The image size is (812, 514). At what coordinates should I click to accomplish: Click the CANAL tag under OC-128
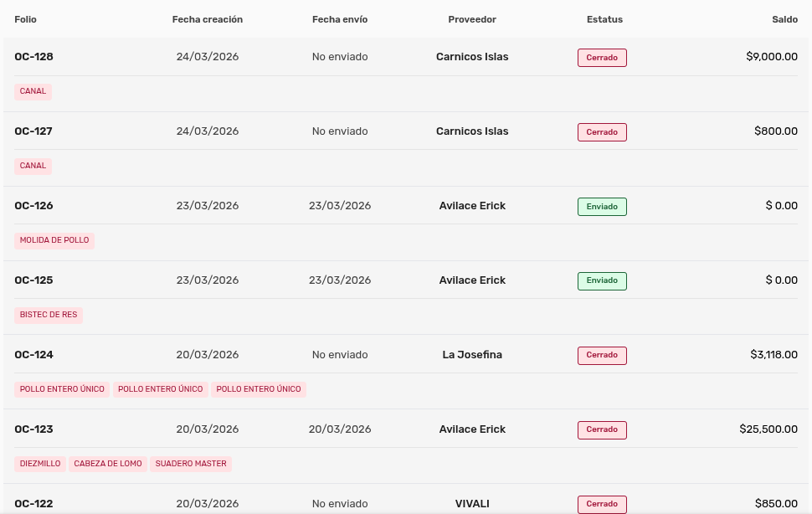[x=33, y=92]
